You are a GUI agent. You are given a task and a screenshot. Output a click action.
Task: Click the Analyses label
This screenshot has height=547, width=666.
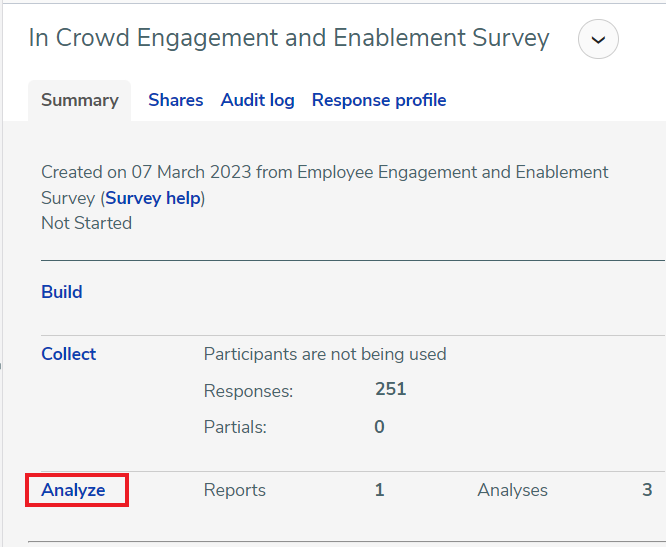(512, 490)
